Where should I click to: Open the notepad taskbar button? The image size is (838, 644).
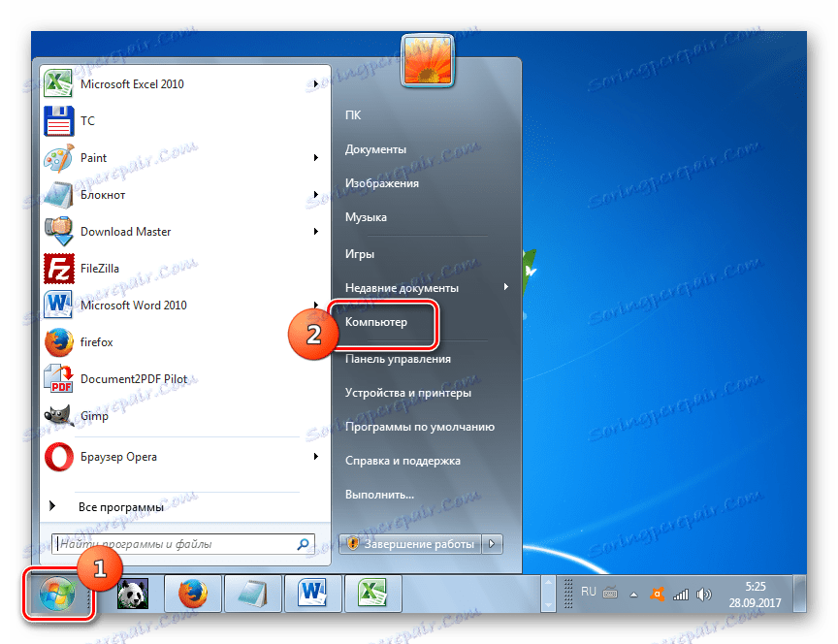[253, 594]
